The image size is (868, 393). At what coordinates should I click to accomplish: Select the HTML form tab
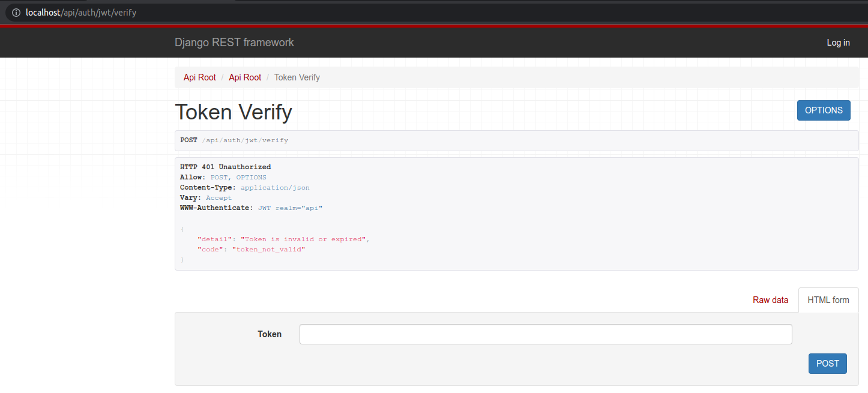pos(828,300)
